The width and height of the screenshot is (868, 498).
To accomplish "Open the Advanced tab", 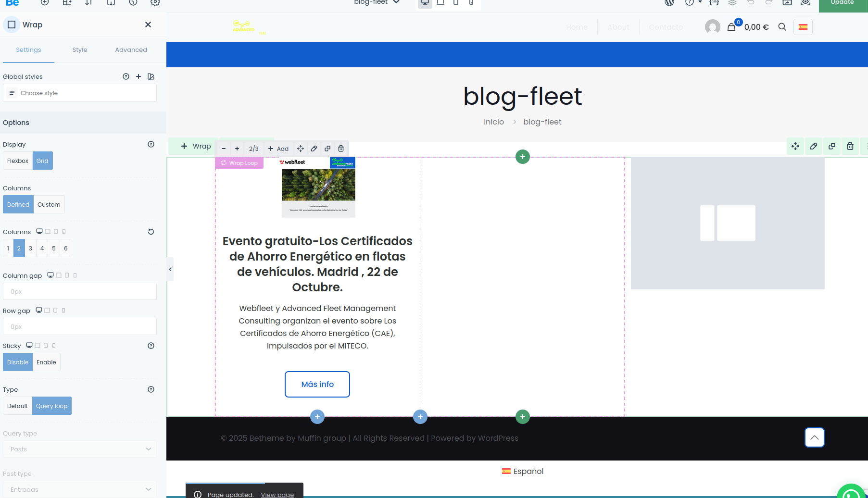I will 131,50.
